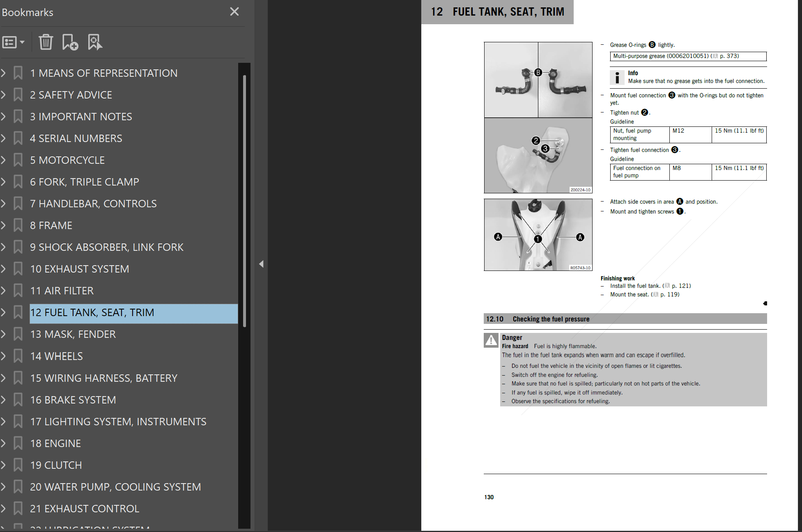This screenshot has height=532, width=802.
Task: Expand the 12 FUEL TANK, SEAT, TRIM bookmark
Action: [x=3, y=312]
